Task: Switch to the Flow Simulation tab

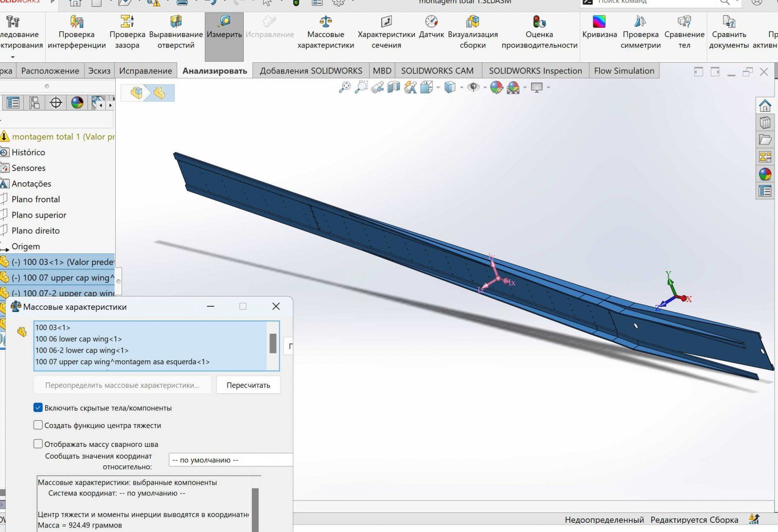Action: (x=624, y=71)
